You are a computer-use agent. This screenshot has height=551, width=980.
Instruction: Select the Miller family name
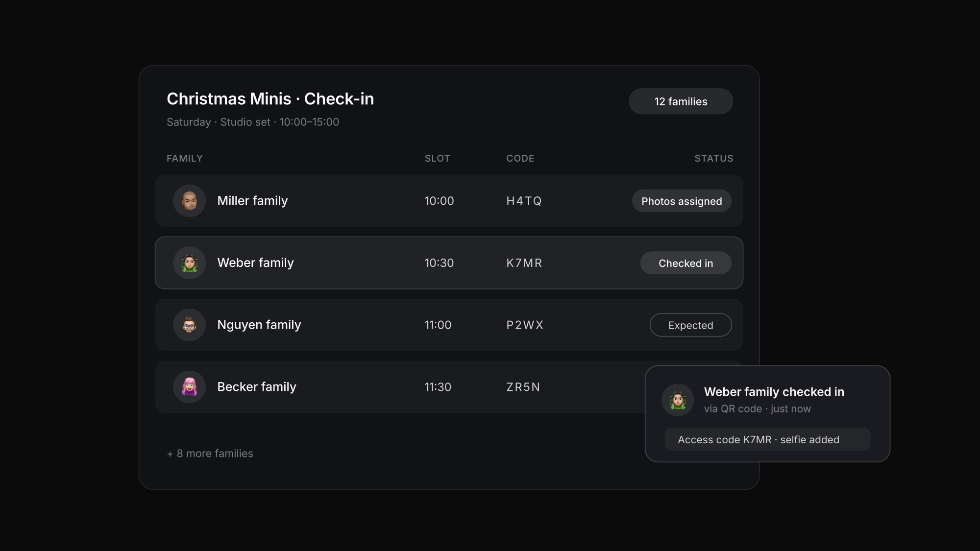coord(252,201)
